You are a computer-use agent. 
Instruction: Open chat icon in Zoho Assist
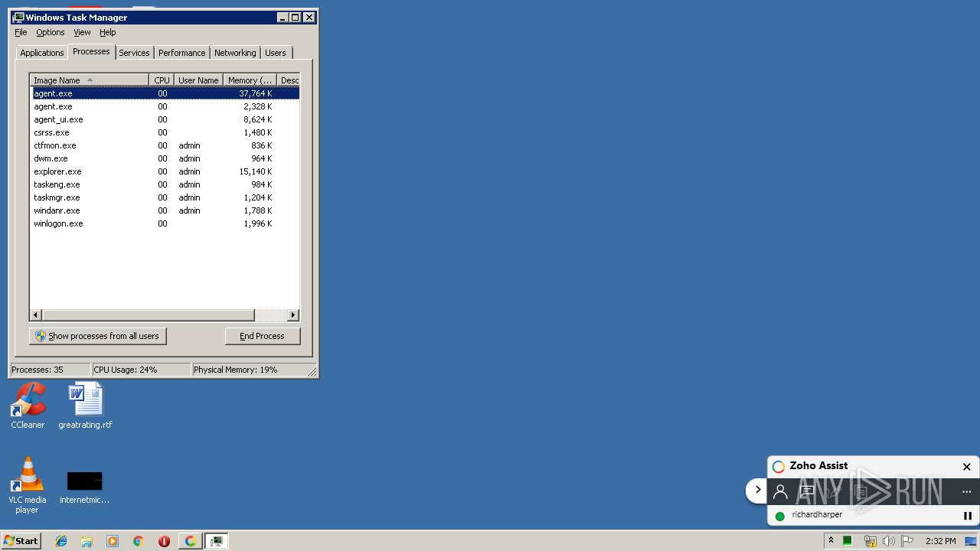tap(807, 491)
